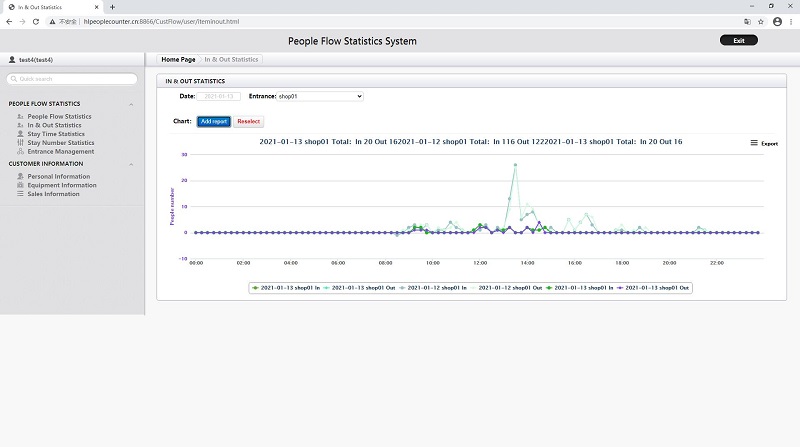Open In & Out Statistics menu item

click(x=54, y=125)
